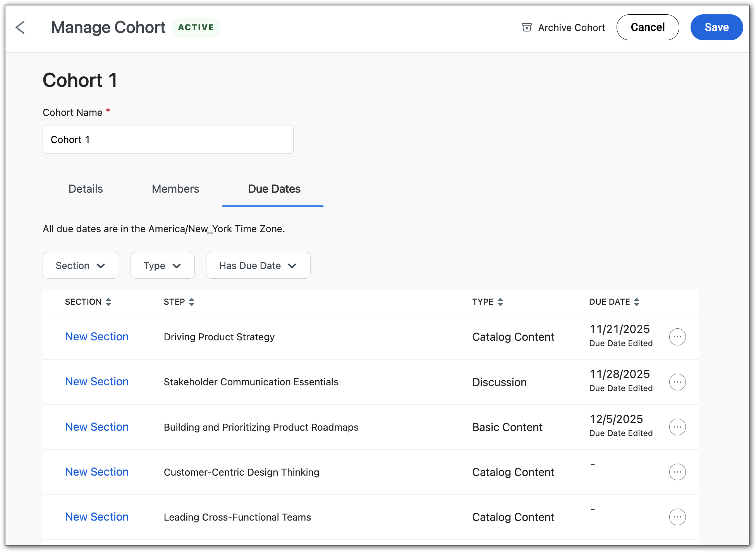This screenshot has height=552, width=756.
Task: Open more options for Customer-Centric Design Thinking
Action: [677, 472]
